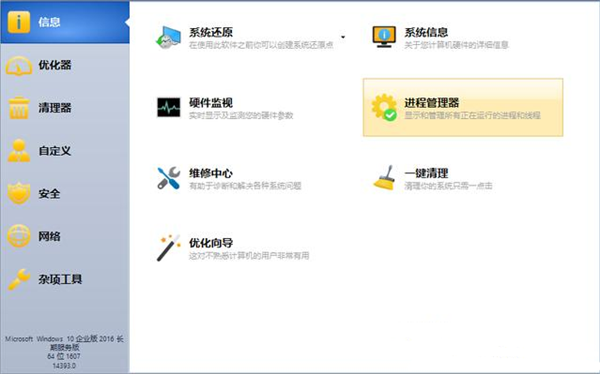This screenshot has width=600, height=374.
Task: Click the 维修中心 tools icon
Action: (x=168, y=178)
